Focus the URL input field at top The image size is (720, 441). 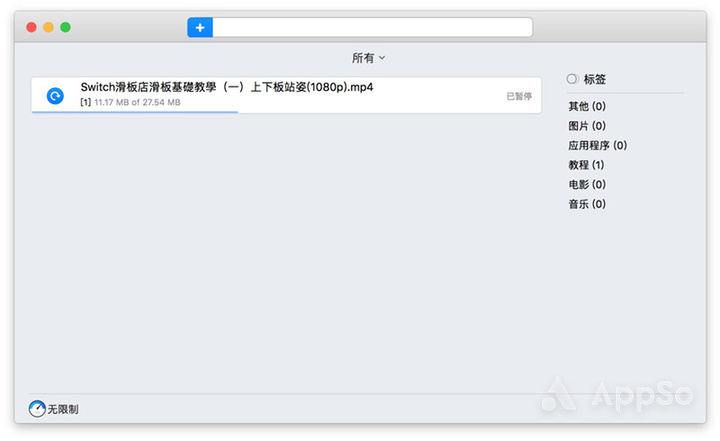[x=372, y=28]
